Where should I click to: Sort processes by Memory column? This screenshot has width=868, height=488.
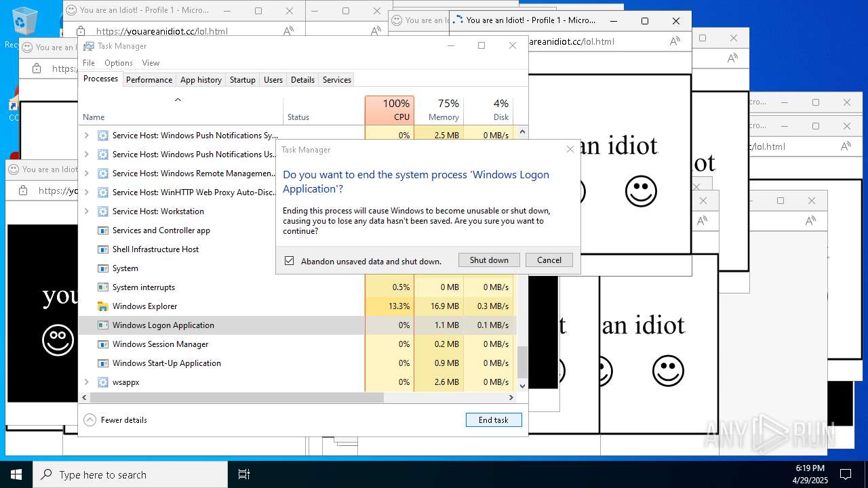[438, 110]
